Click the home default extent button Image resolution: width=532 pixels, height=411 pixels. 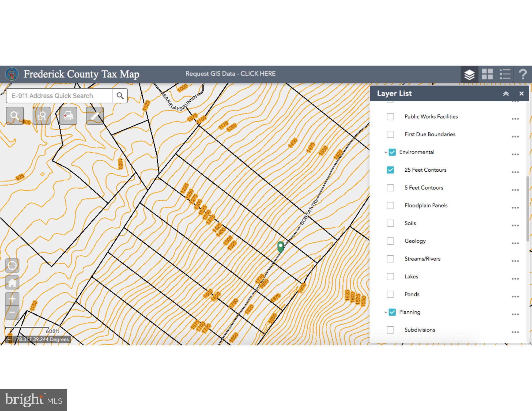12,282
